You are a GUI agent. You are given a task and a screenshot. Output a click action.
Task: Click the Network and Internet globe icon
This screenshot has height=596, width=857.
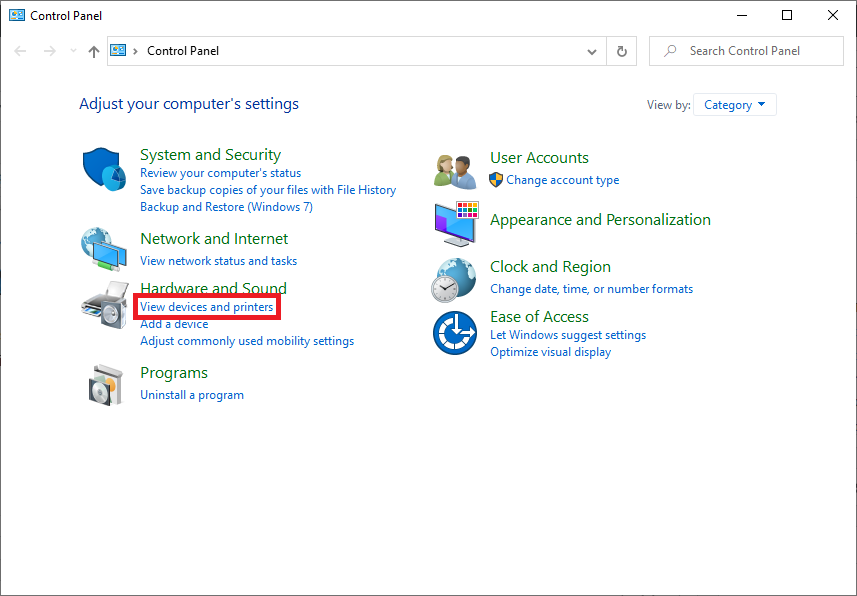103,249
